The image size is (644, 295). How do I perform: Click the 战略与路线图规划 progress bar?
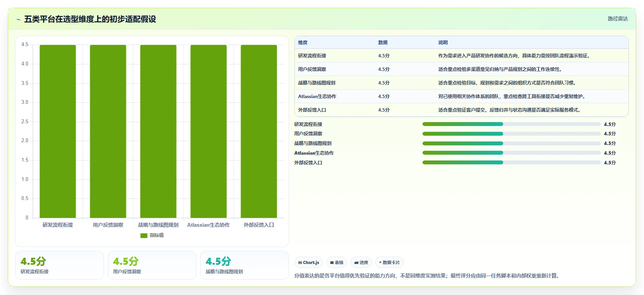tap(511, 143)
